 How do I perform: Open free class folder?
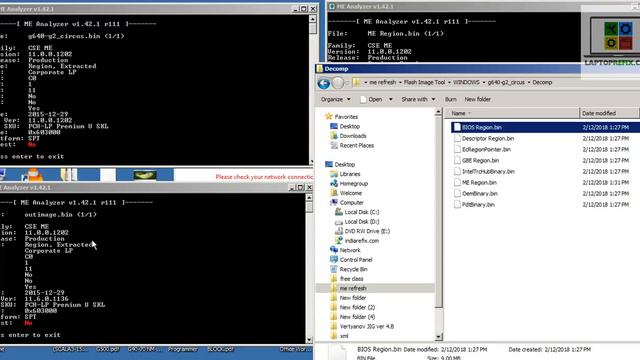pyautogui.click(x=351, y=279)
